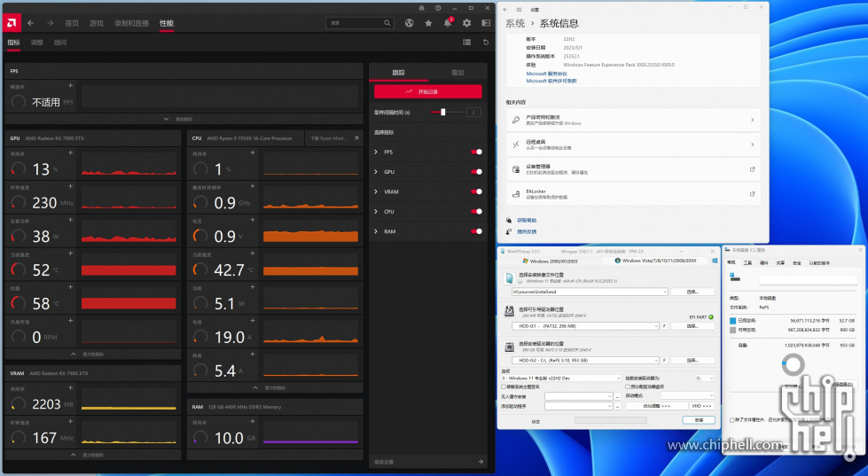Click plus icon on CPU utilization tile
Image resolution: width=868 pixels, height=476 pixels.
tap(253, 152)
